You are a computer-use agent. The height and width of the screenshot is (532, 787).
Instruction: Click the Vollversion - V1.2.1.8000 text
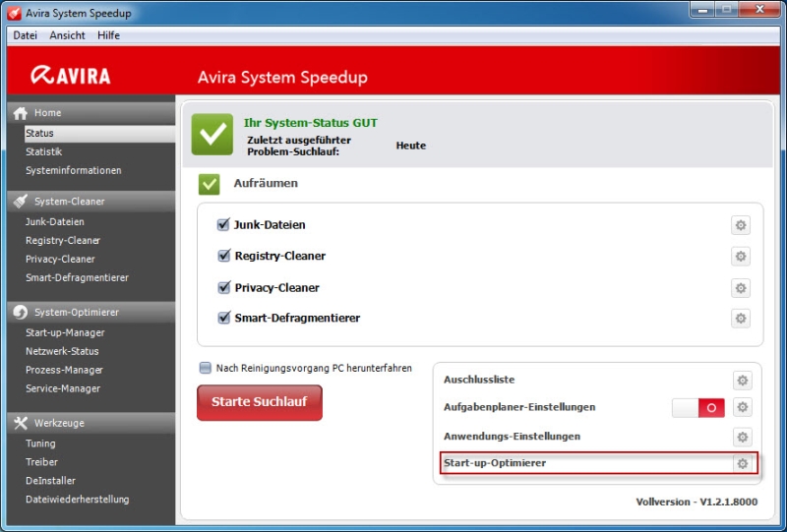(x=696, y=502)
